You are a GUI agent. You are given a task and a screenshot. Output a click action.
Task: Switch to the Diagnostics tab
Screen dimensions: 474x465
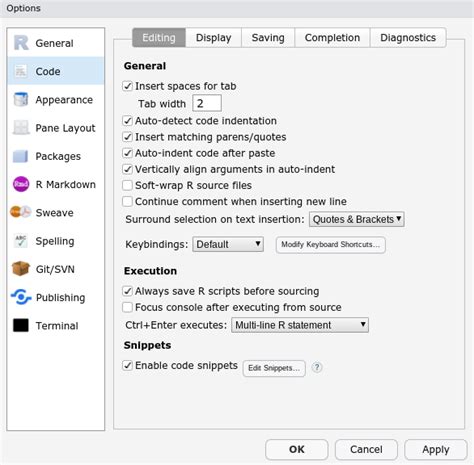[x=408, y=38]
